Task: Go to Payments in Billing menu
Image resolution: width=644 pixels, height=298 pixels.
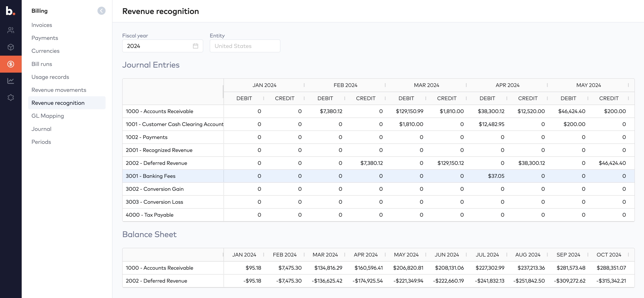Action: click(x=45, y=38)
